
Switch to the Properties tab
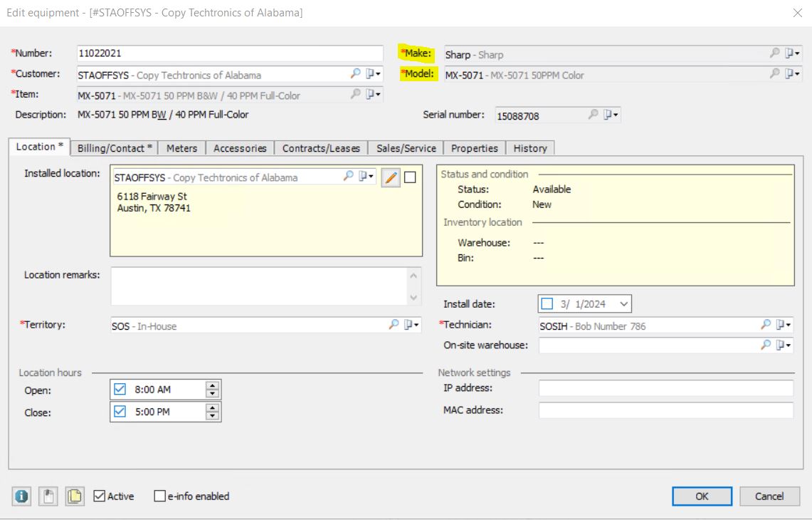tap(475, 148)
